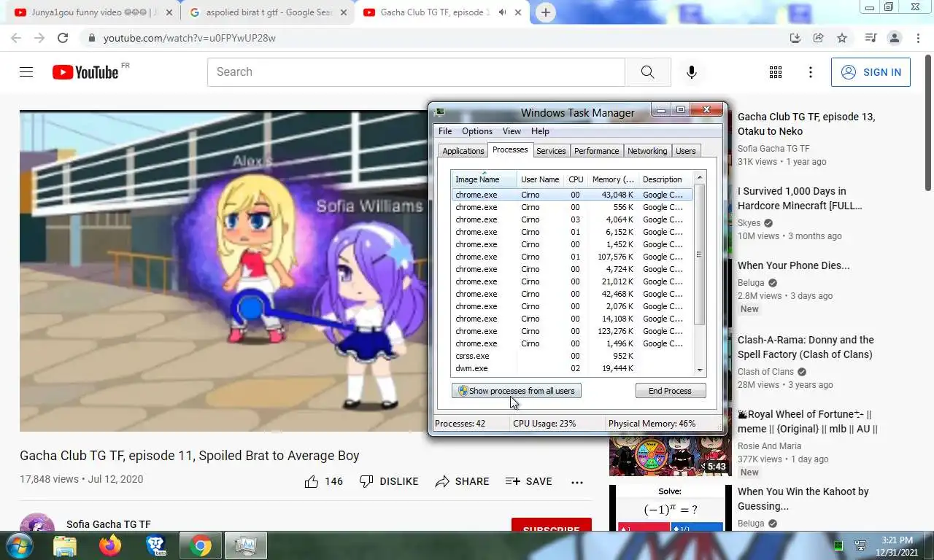Start voice search with the microphone icon
This screenshot has width=934, height=560.
691,72
